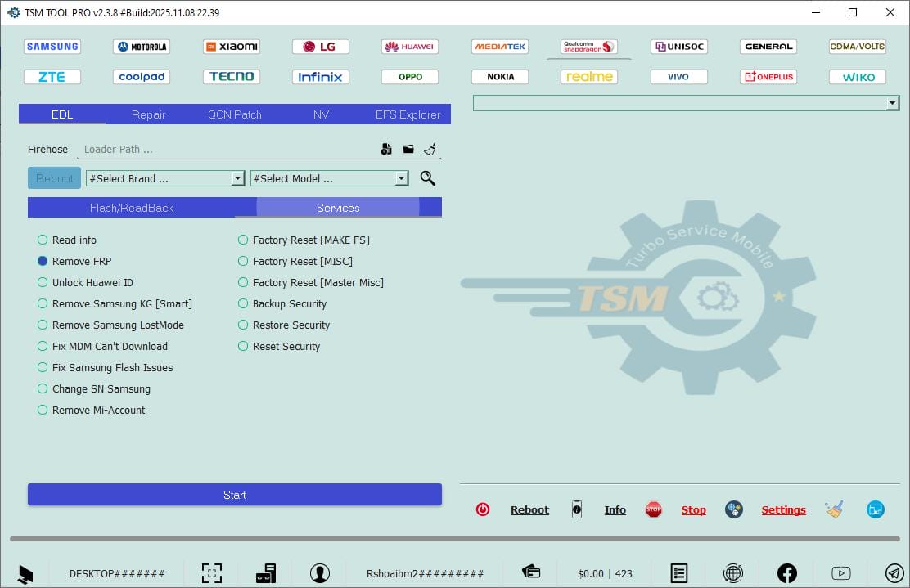910x588 pixels.
Task: Click the magnifier icon to search for a model
Action: click(x=427, y=177)
